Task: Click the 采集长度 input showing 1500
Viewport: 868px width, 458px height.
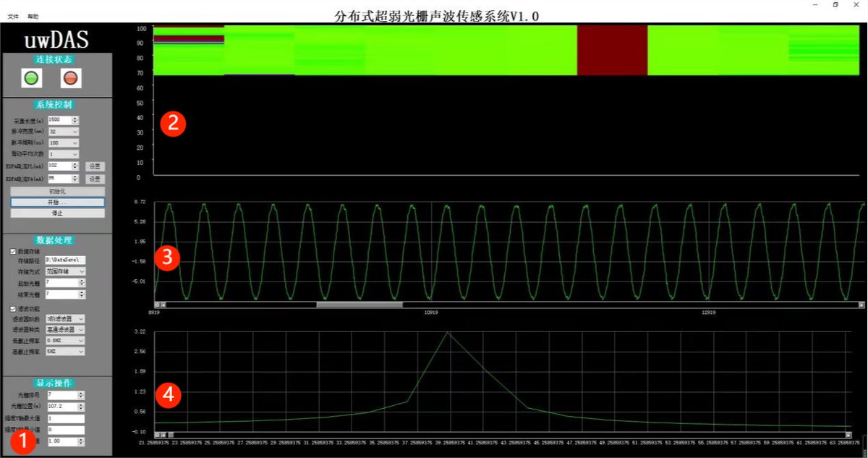Action: point(59,120)
